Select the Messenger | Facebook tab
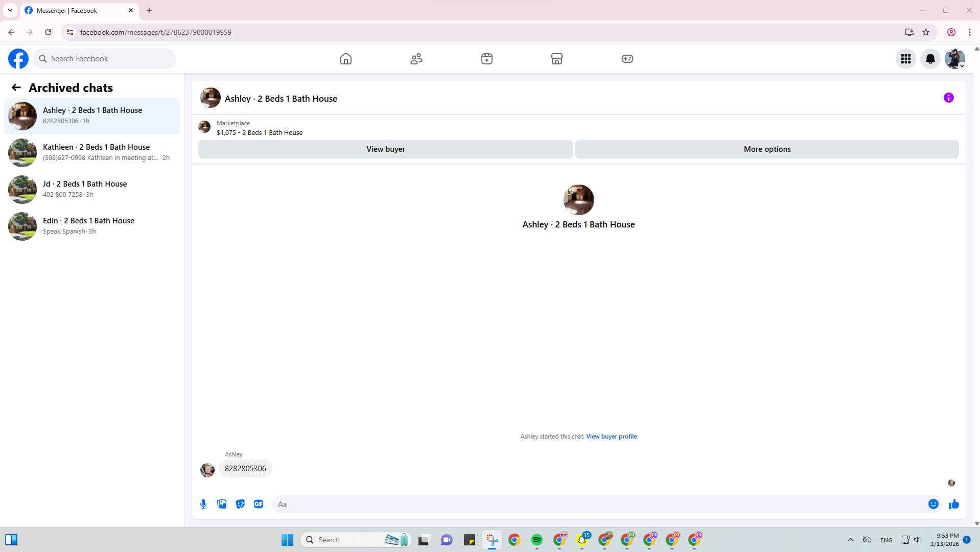Screen dimensions: 980x552 pyautogui.click(x=79, y=10)
